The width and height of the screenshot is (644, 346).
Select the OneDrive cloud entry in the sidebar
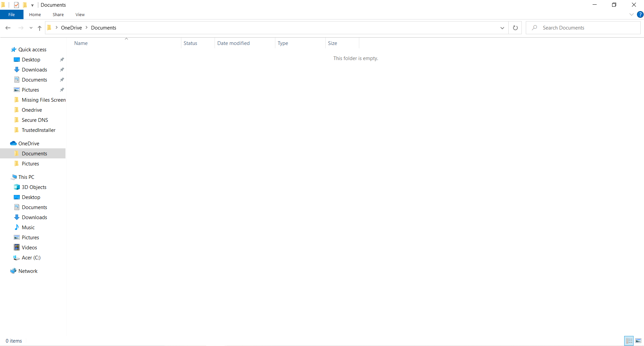pos(28,143)
